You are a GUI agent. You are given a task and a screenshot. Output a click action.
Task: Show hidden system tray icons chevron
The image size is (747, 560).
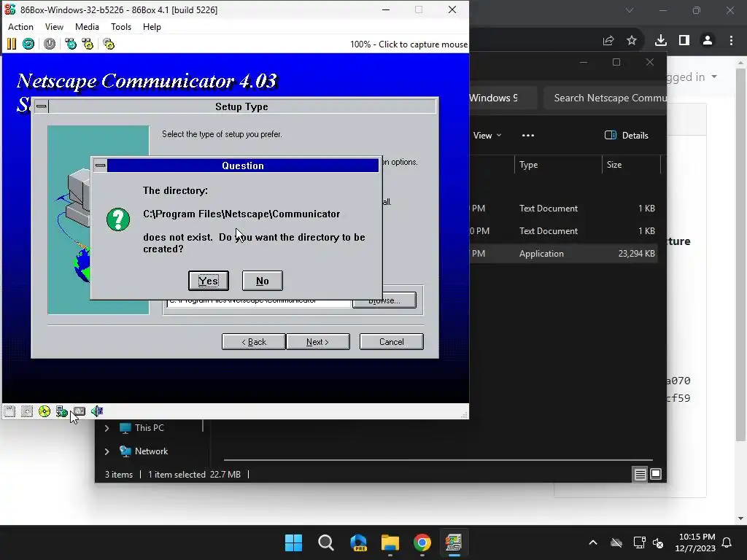[593, 542]
